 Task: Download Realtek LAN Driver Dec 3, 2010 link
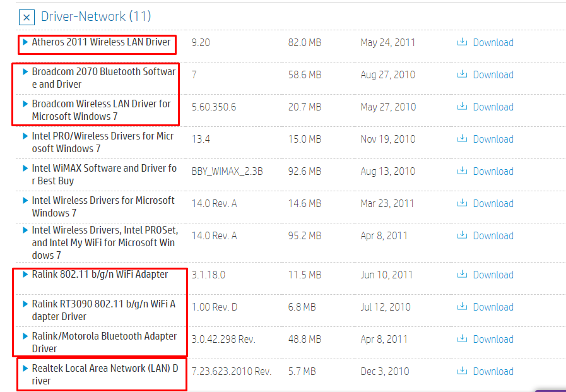[x=493, y=371]
